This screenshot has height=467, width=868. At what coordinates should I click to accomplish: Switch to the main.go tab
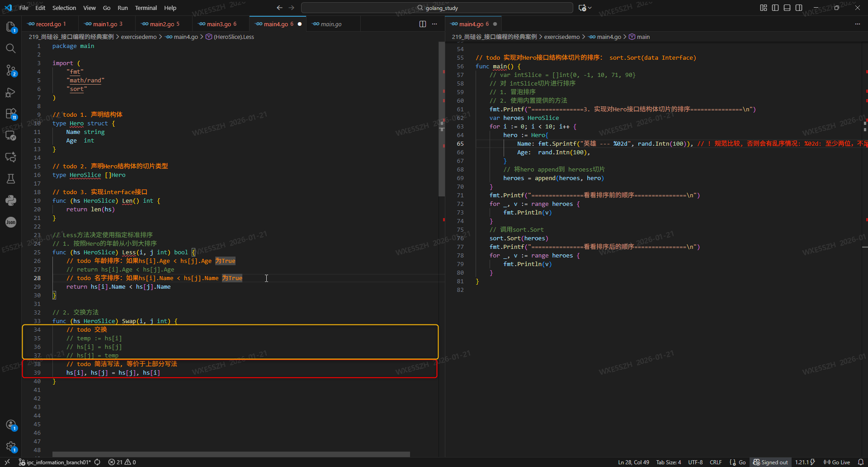(x=333, y=24)
